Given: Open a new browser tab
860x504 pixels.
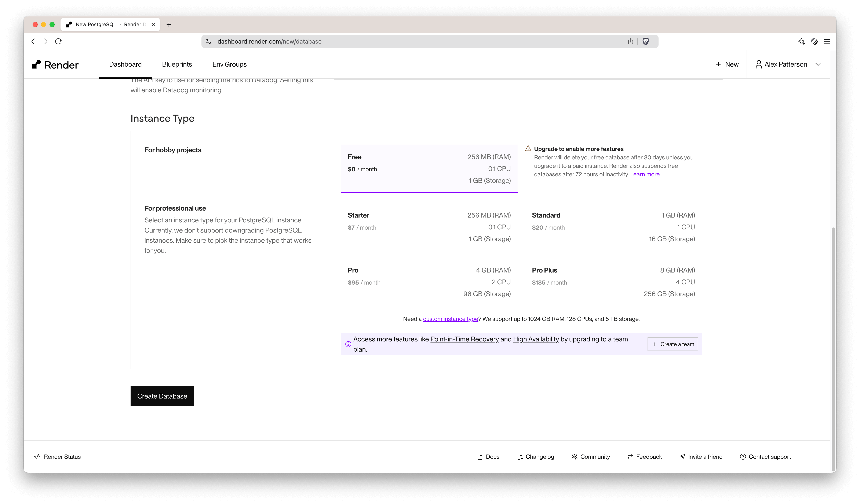Looking at the screenshot, I should coord(169,25).
